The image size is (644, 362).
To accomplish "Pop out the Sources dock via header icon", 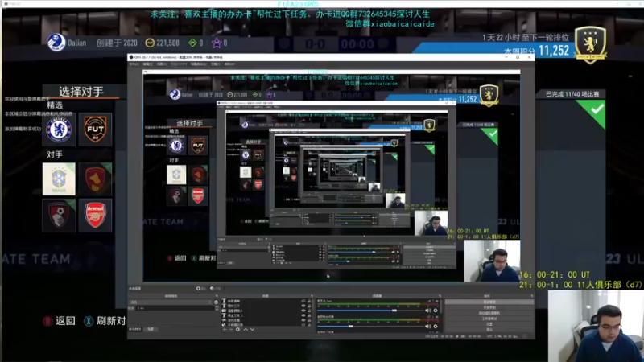I will tap(312, 296).
